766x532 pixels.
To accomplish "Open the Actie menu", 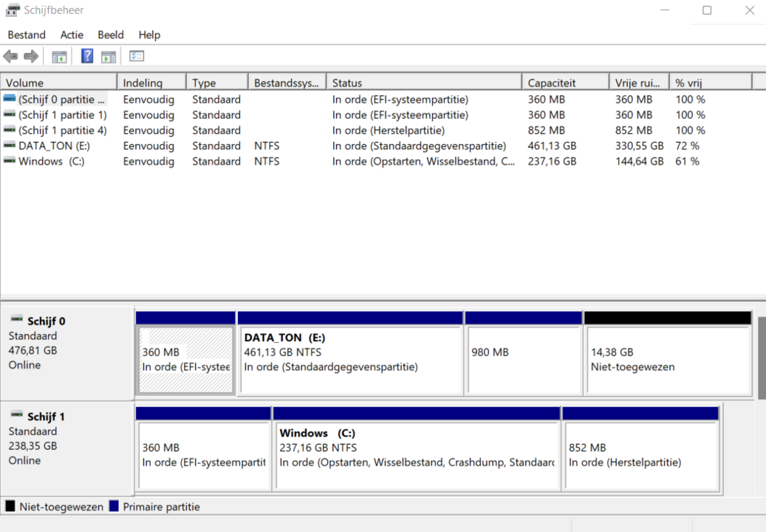I will (x=71, y=35).
